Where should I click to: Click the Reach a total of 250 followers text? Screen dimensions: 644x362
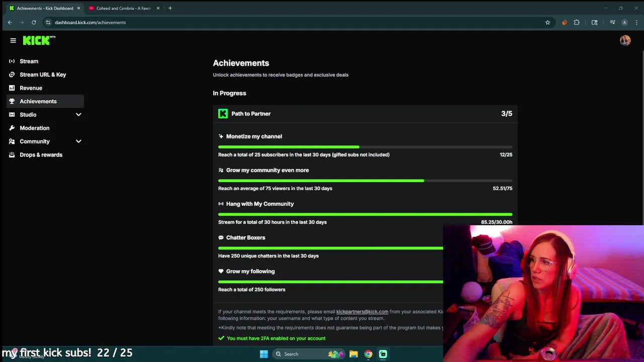(252, 290)
